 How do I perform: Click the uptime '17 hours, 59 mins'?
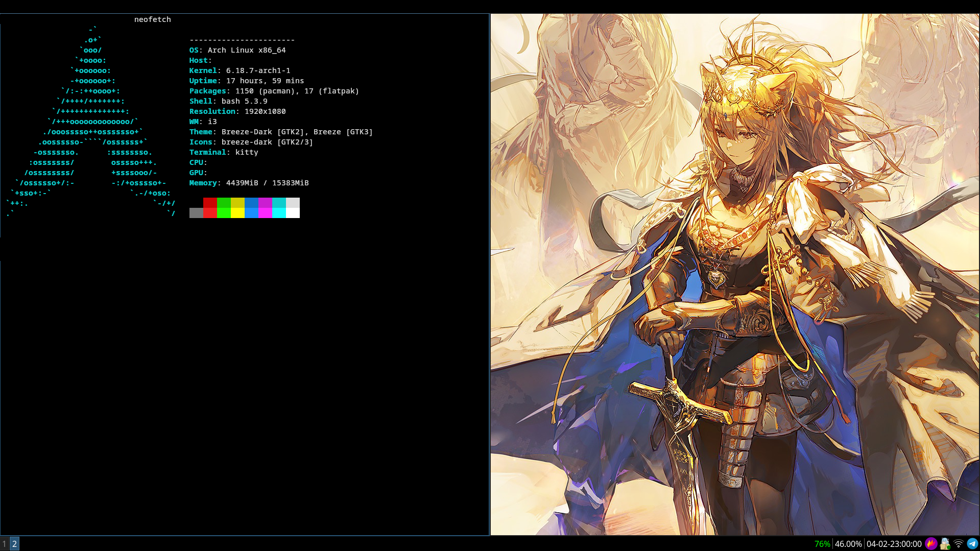[x=265, y=81]
